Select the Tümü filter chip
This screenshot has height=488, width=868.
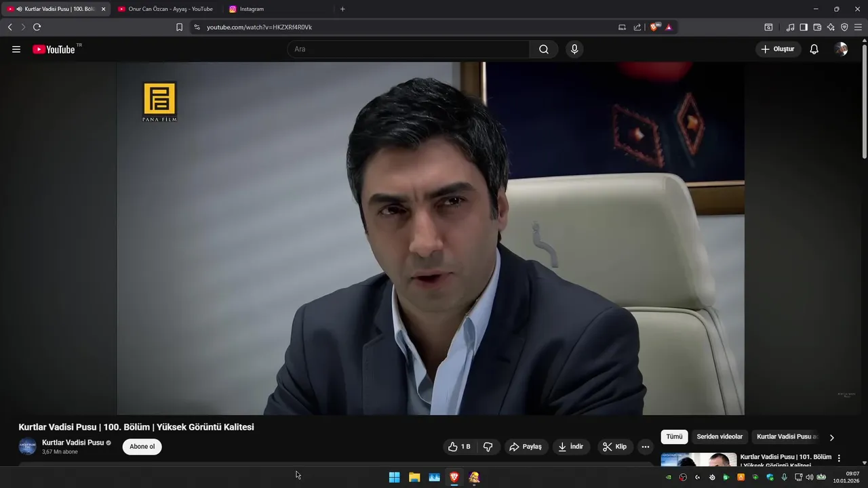(x=674, y=437)
